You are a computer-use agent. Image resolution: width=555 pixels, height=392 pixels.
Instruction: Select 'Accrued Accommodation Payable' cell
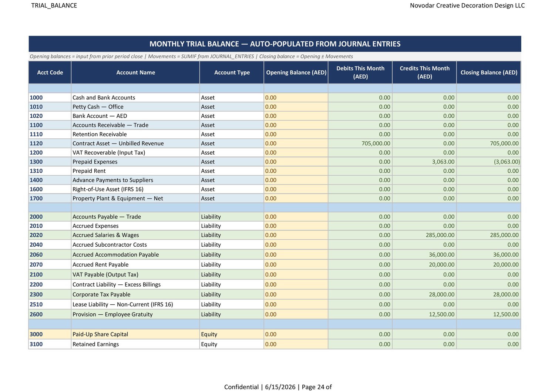(135, 255)
